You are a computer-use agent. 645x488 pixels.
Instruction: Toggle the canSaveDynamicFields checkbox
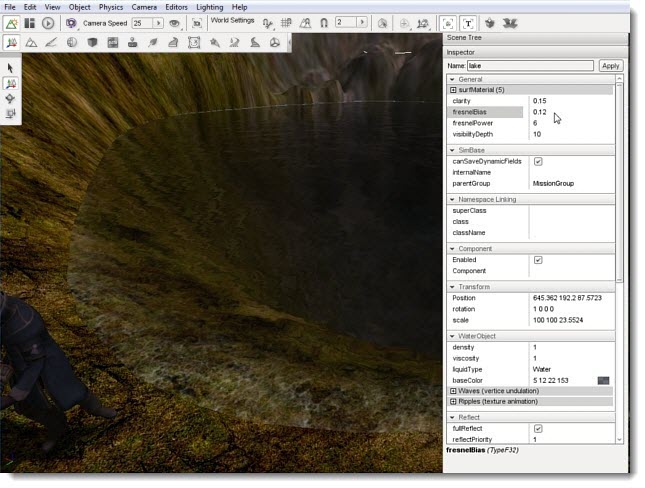coord(538,161)
